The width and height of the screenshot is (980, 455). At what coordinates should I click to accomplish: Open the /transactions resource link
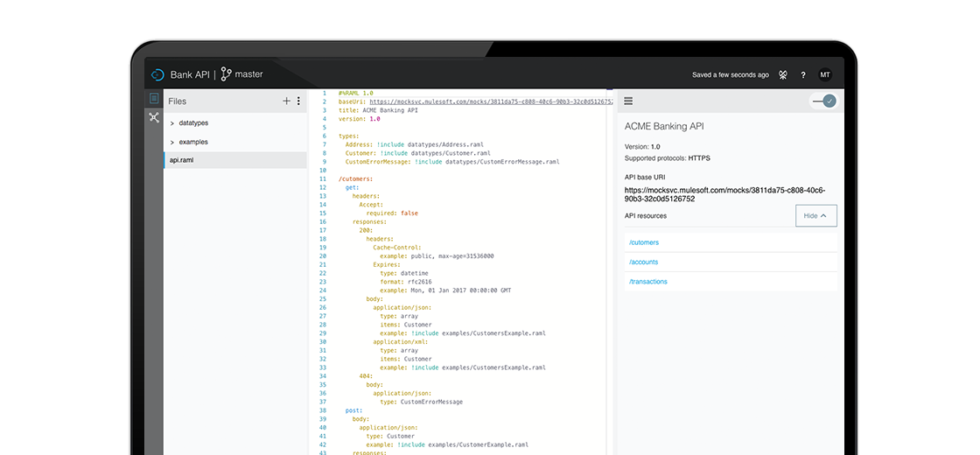[648, 281]
